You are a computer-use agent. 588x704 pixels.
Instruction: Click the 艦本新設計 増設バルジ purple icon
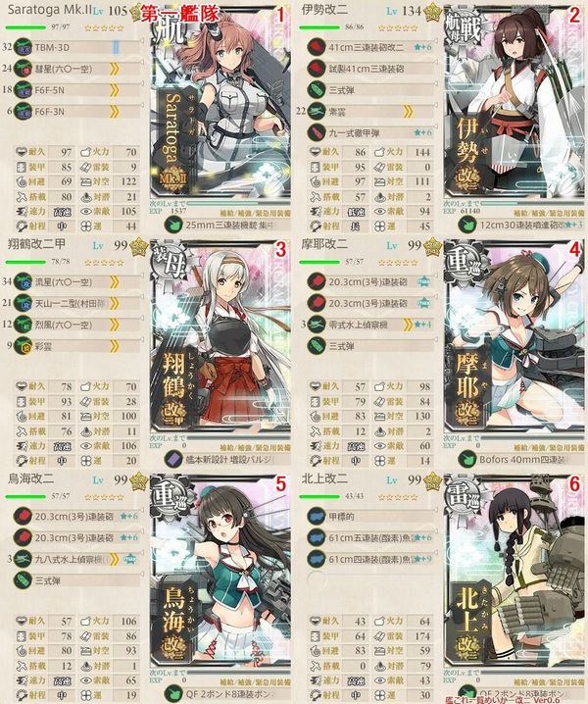coord(172,459)
